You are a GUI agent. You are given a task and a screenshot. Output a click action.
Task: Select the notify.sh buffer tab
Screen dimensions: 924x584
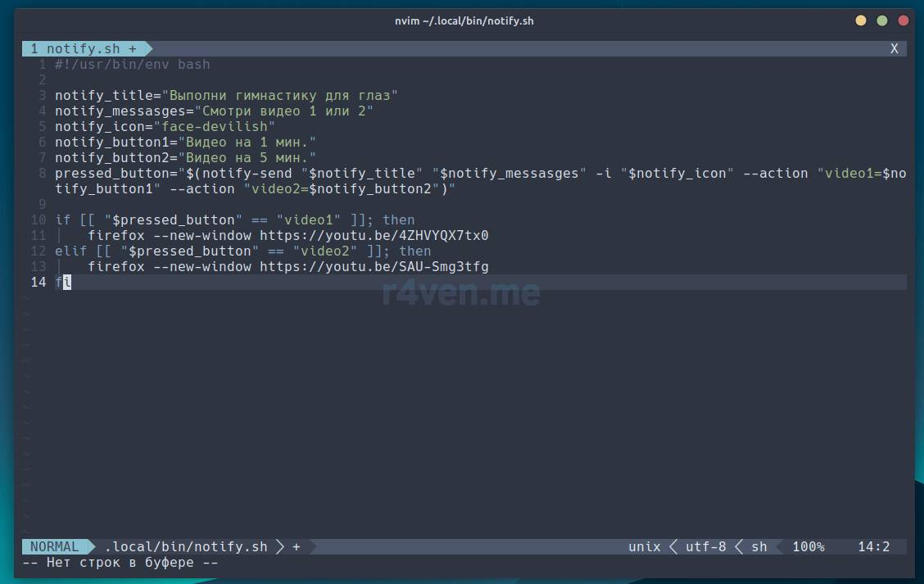coord(84,49)
